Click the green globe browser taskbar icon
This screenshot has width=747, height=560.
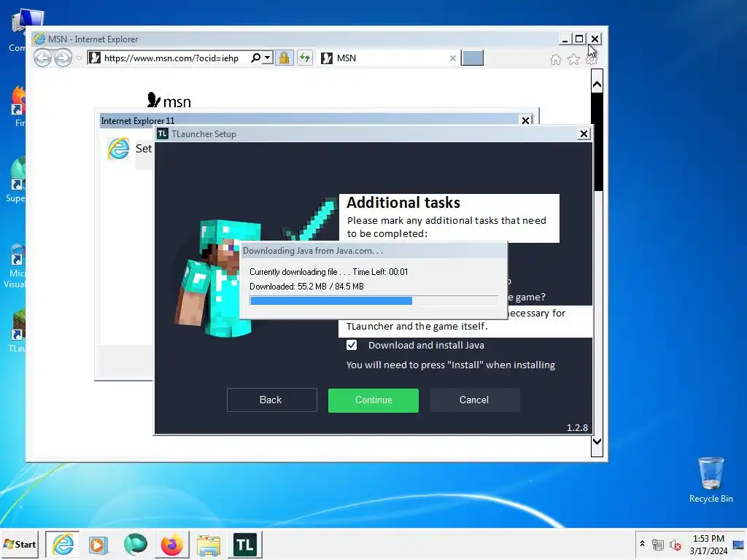click(135, 544)
